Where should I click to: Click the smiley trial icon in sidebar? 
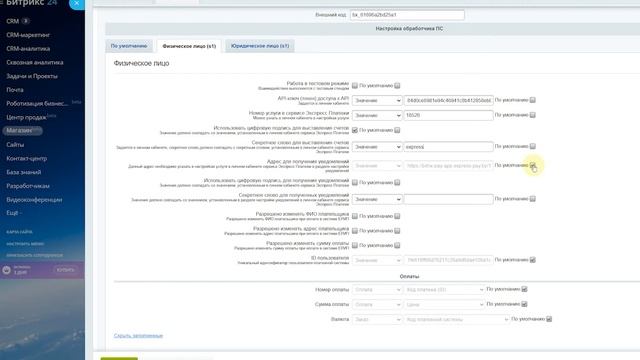[7, 270]
